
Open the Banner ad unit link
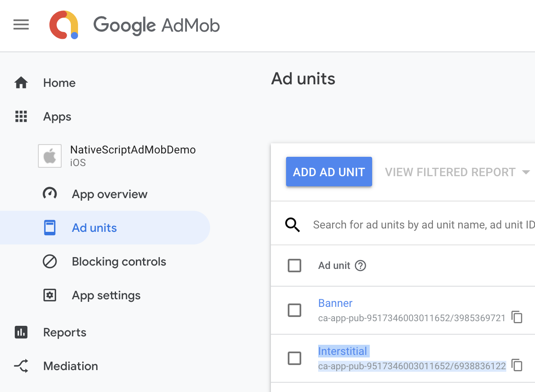click(335, 303)
